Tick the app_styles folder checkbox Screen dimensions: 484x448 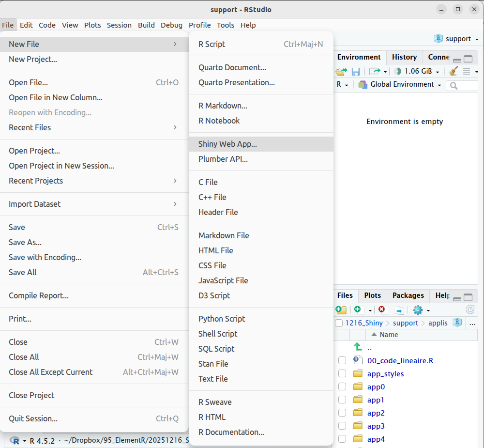point(342,373)
